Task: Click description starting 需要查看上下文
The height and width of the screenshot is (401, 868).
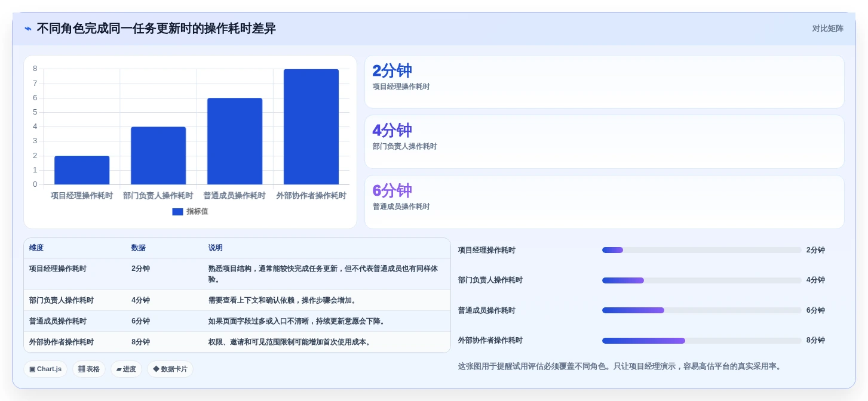Action: [284, 301]
